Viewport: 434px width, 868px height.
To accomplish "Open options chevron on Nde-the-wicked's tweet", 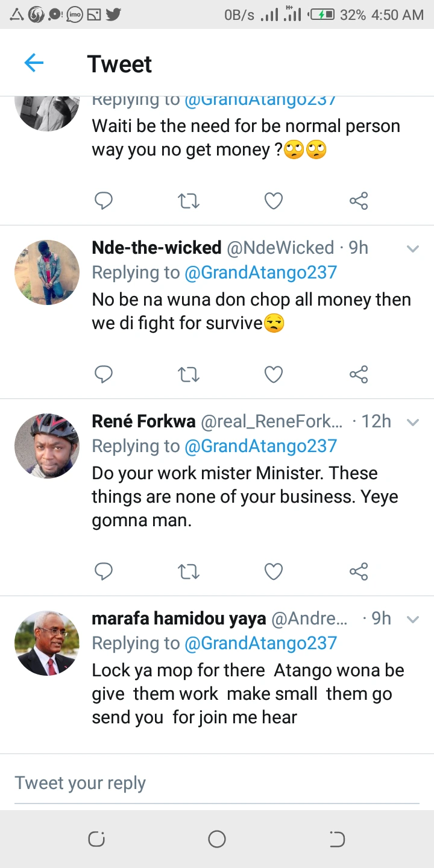I will click(x=413, y=248).
